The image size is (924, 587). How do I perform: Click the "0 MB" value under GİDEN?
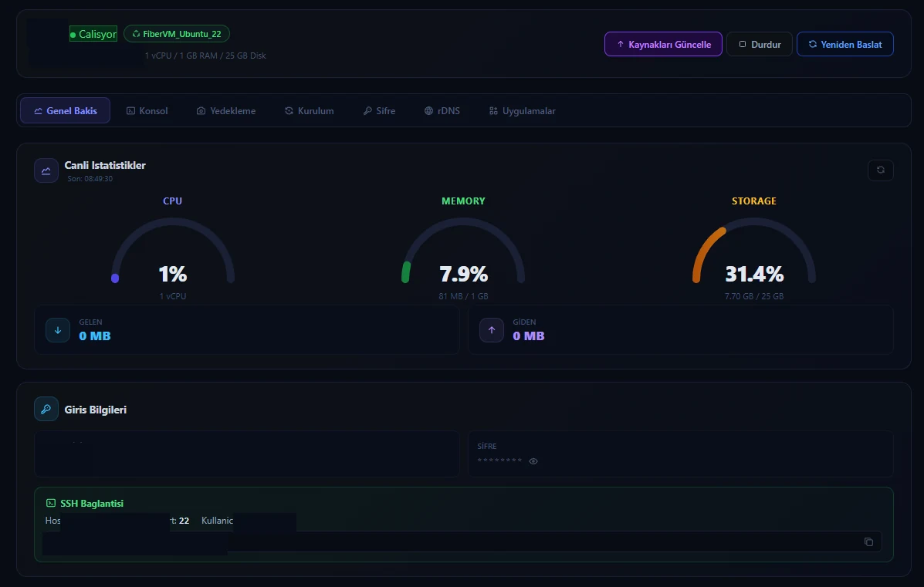[x=529, y=336]
